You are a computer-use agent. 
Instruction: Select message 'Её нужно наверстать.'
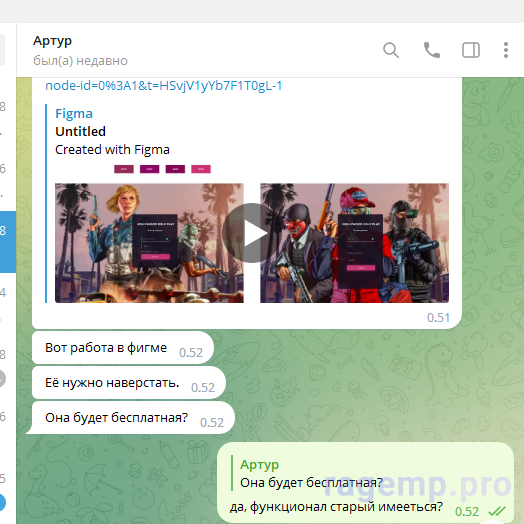click(x=112, y=383)
